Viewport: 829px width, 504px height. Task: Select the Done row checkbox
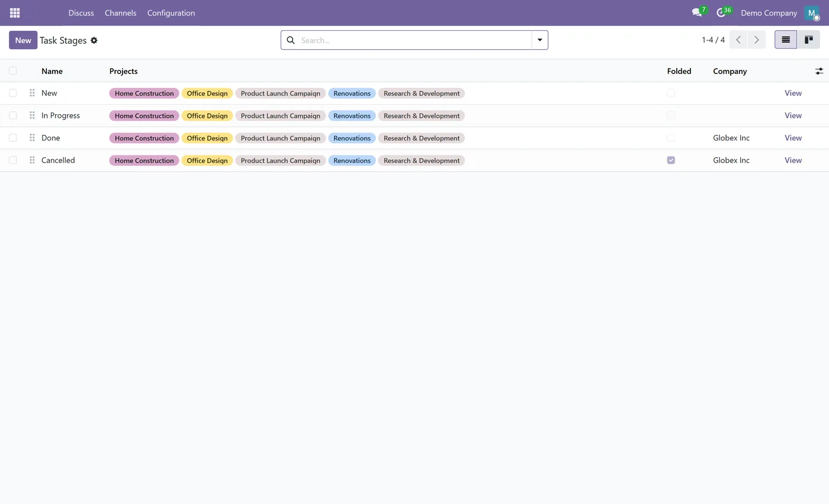[13, 138]
